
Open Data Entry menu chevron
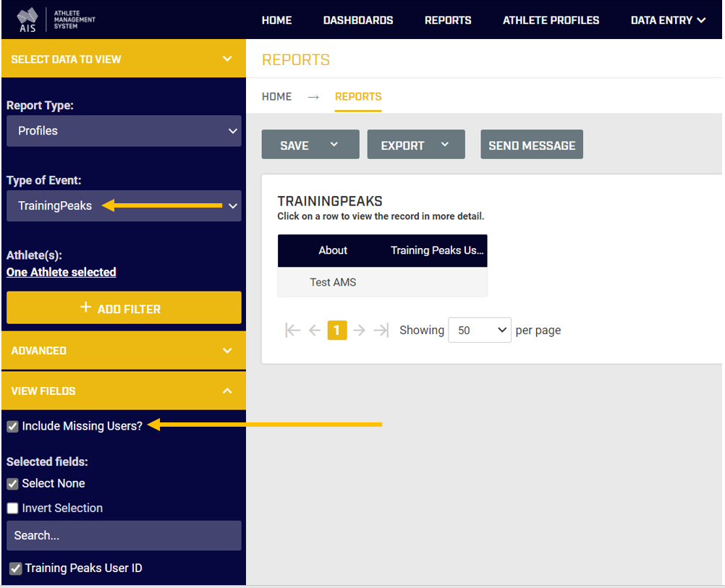[x=701, y=20]
